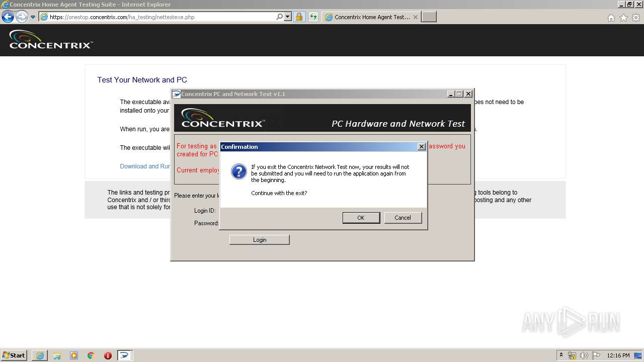The width and height of the screenshot is (644, 362).
Task: Open a new blank browser tab
Action: tap(429, 17)
